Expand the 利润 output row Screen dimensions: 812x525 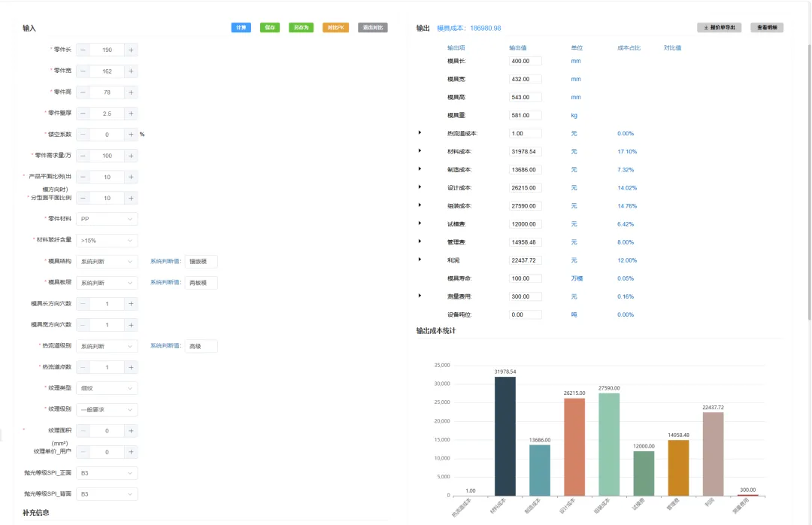(420, 259)
